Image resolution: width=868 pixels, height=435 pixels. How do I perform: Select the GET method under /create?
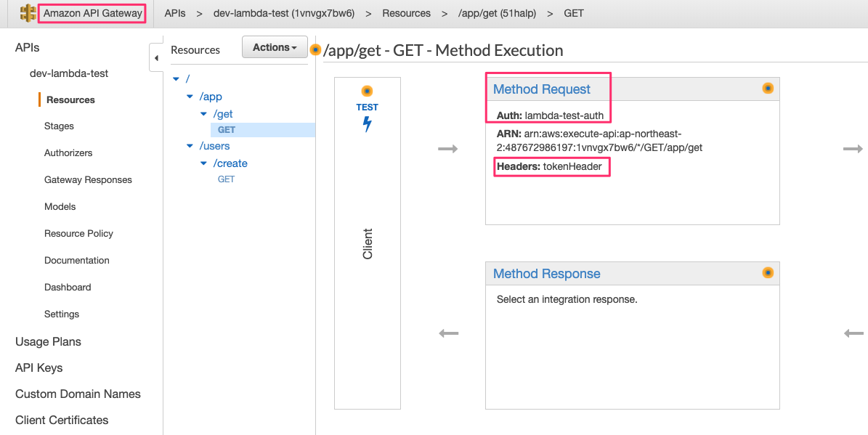(227, 179)
